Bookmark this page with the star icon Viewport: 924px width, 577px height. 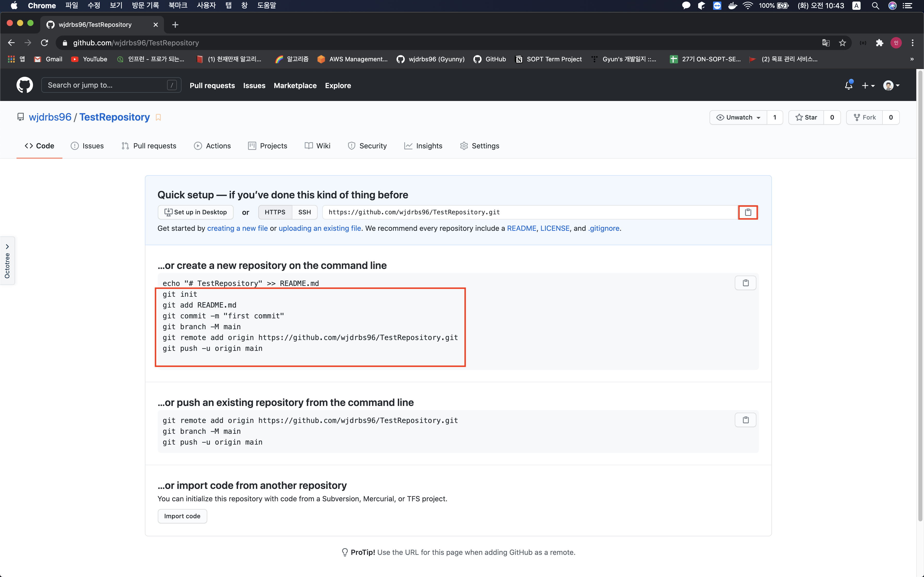click(x=842, y=43)
